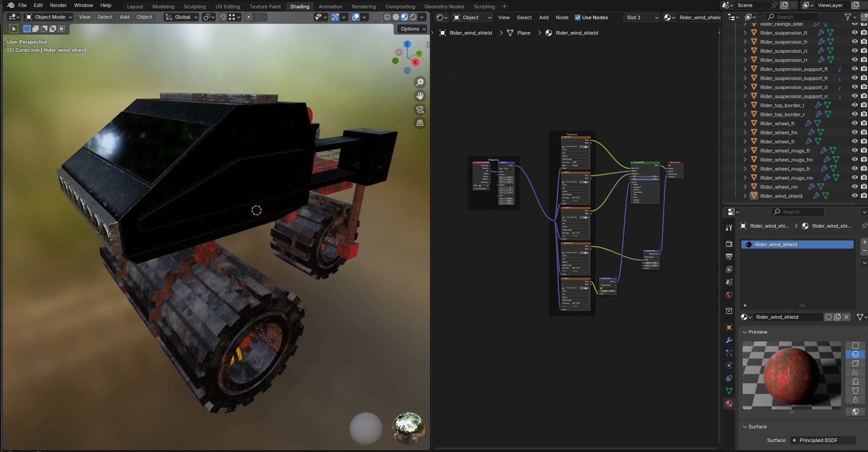
Task: Click the properties editor Search field
Action: click(x=797, y=212)
